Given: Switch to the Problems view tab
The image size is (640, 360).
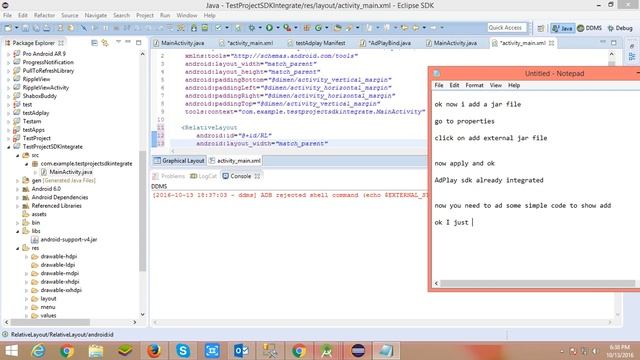Looking at the screenshot, I should click(x=169, y=176).
